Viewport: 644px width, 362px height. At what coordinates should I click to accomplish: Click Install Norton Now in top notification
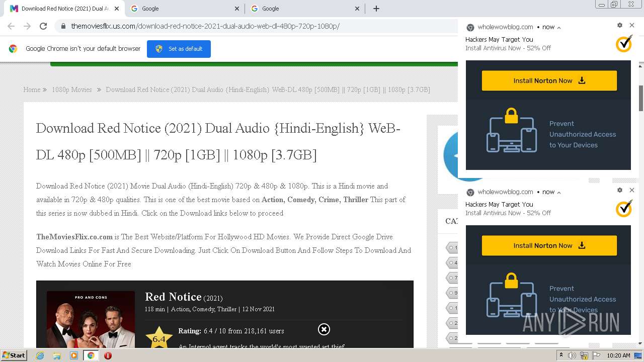tap(549, 80)
